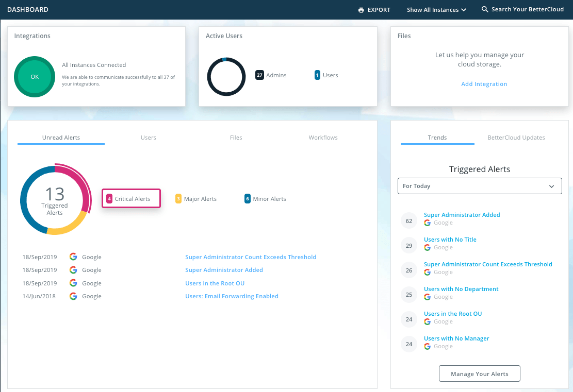
Task: Click the yellow Major Alerts badge
Action: click(x=178, y=198)
